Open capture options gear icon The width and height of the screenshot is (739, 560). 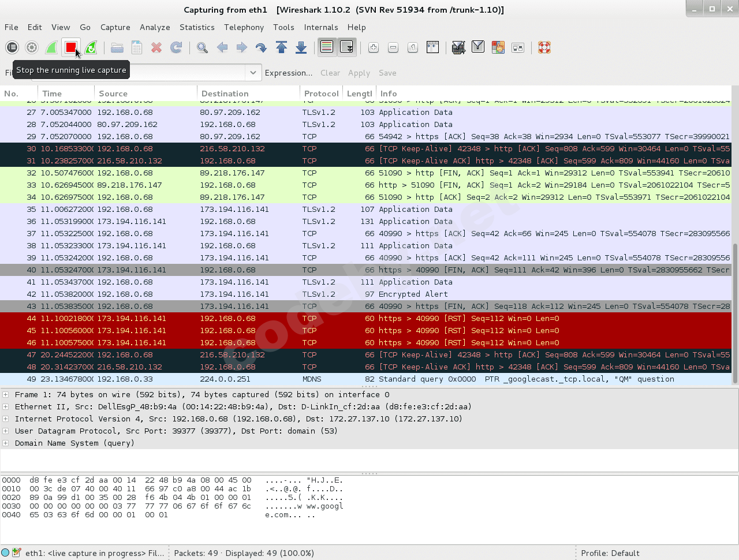pyautogui.click(x=32, y=48)
